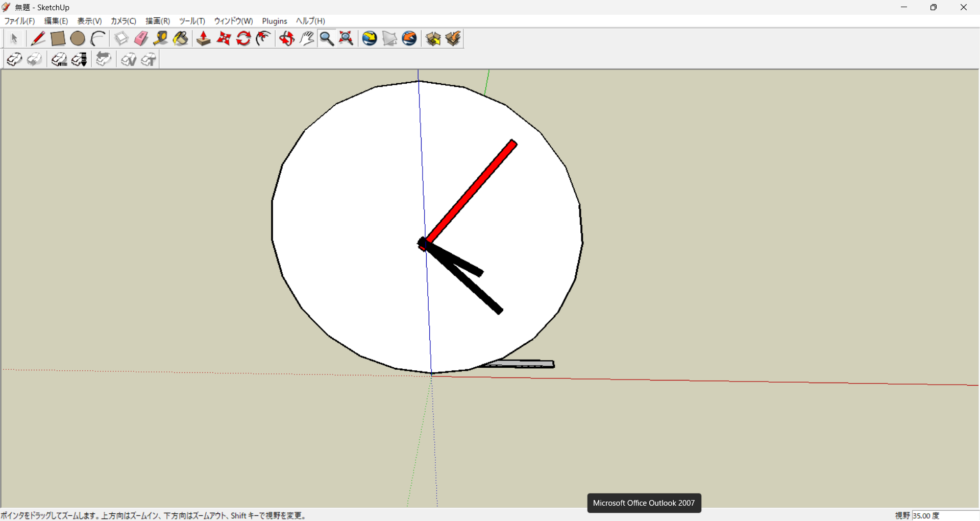
Task: Click first plugin icon in second toolbar row
Action: pyautogui.click(x=14, y=60)
